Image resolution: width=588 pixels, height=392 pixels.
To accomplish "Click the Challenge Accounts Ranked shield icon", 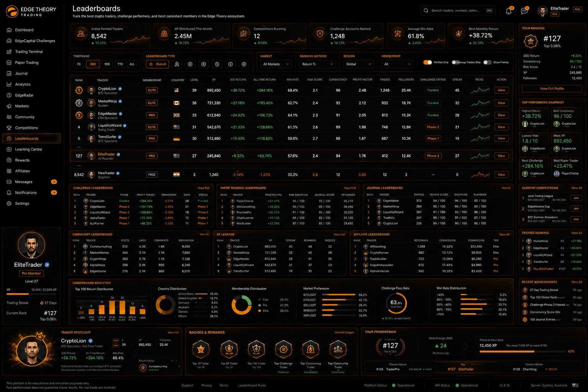I will (x=320, y=34).
